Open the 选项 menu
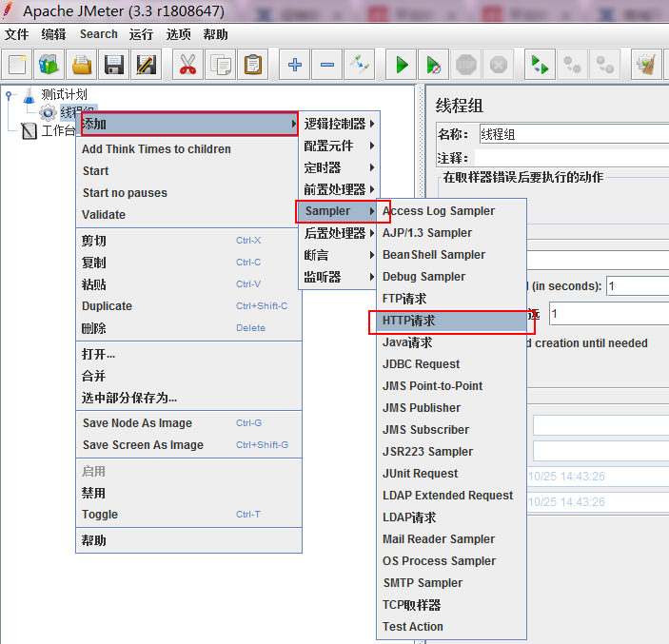The image size is (669, 644). [178, 34]
